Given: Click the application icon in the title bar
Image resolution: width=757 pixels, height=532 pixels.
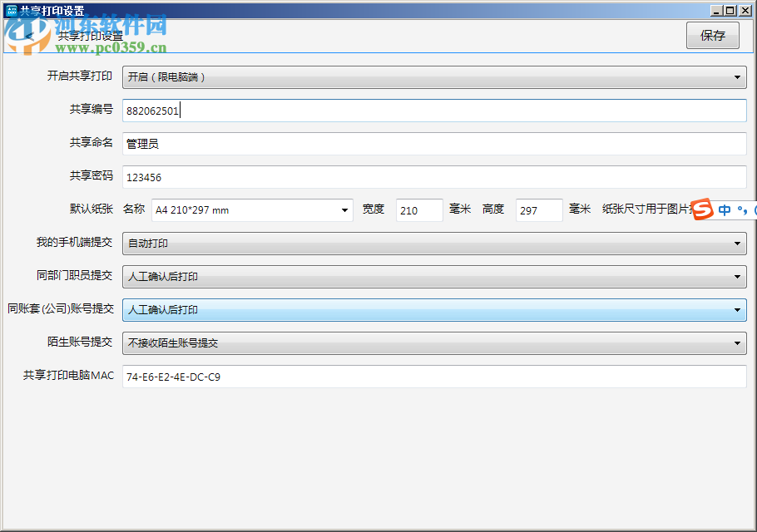Looking at the screenshot, I should pos(12,10).
